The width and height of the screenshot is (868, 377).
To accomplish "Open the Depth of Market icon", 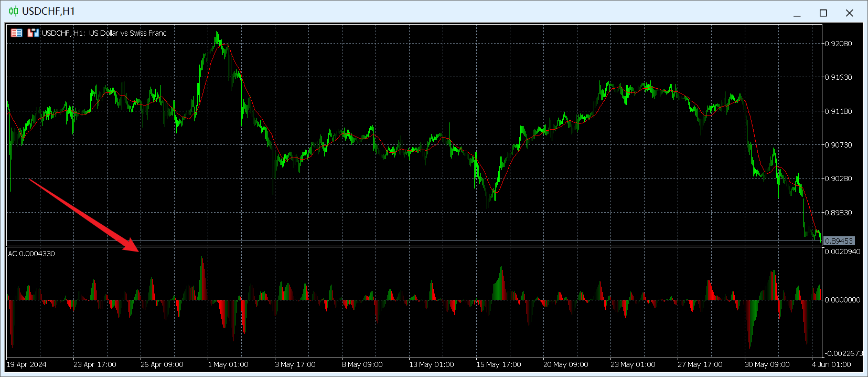I will (x=34, y=33).
